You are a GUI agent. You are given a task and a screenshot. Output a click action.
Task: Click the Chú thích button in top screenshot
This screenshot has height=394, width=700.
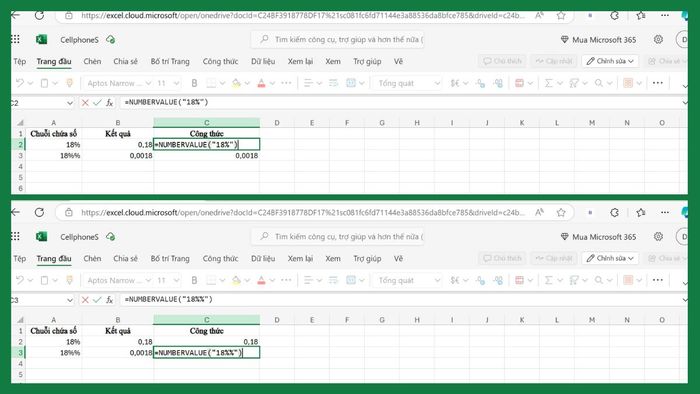click(502, 61)
